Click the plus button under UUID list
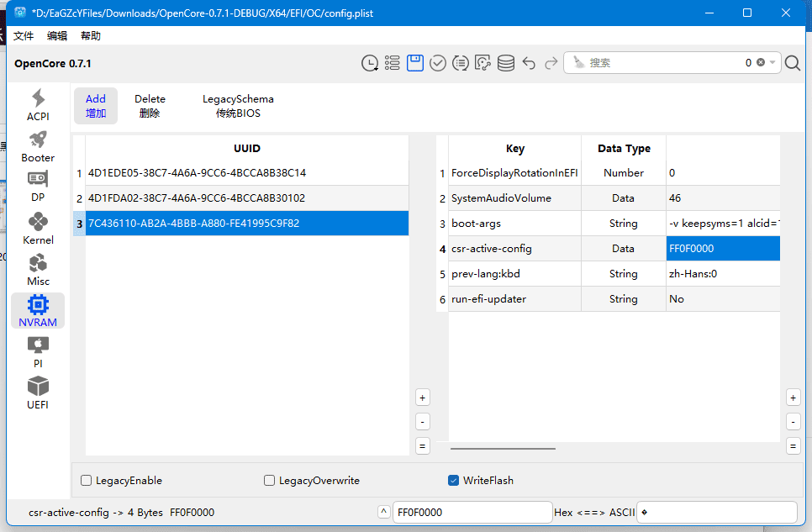The height and width of the screenshot is (532, 812). pos(423,397)
